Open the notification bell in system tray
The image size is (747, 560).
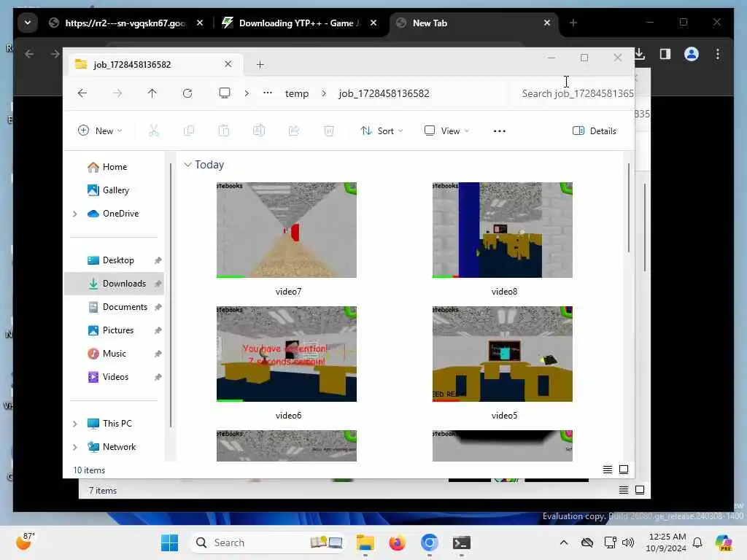click(x=697, y=542)
